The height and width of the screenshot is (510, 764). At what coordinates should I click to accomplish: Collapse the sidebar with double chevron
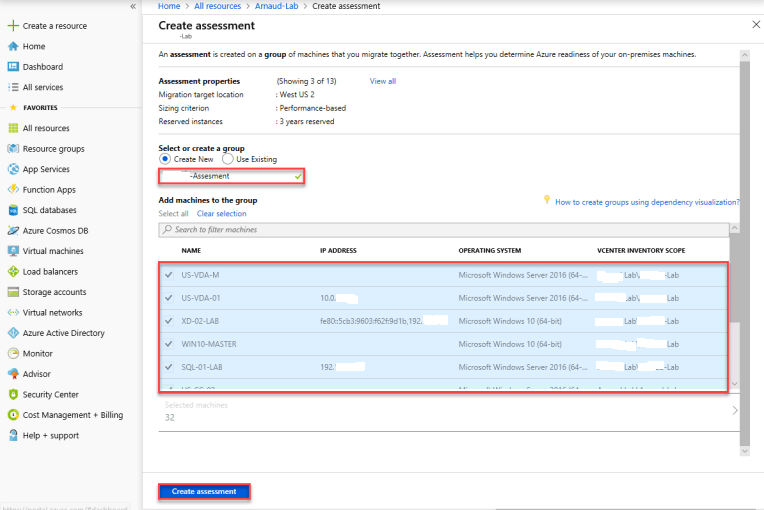133,6
